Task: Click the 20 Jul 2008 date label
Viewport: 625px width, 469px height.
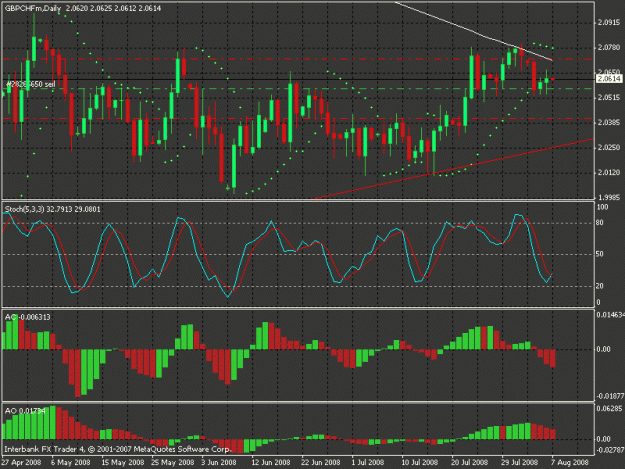Action: (470, 462)
